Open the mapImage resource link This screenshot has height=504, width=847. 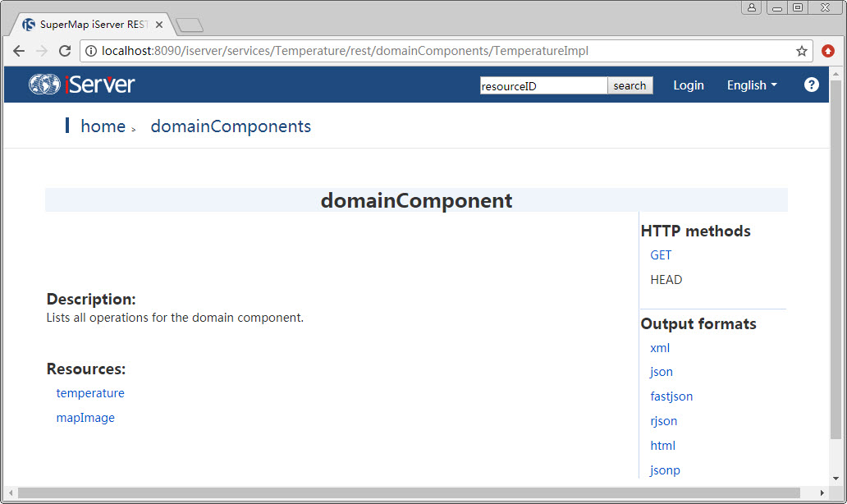pos(85,418)
